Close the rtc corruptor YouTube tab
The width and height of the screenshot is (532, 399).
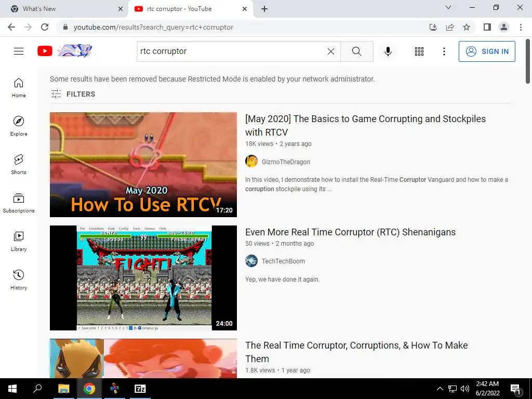tap(245, 9)
